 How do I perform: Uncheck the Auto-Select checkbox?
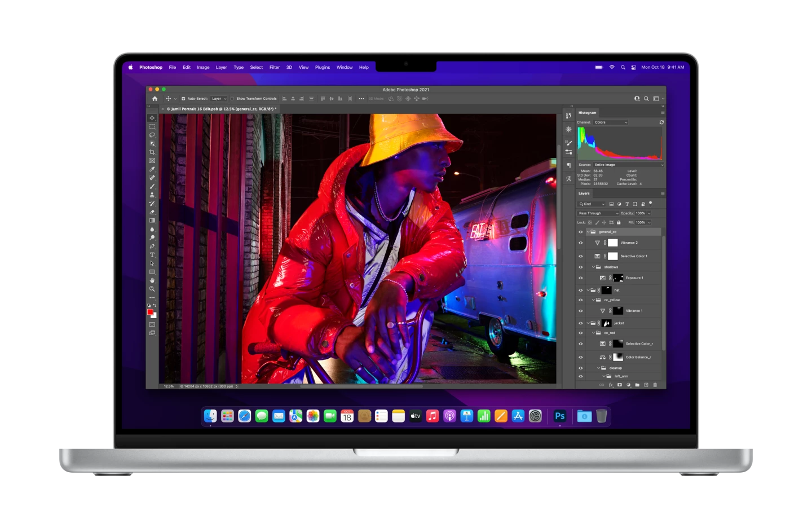(x=183, y=99)
